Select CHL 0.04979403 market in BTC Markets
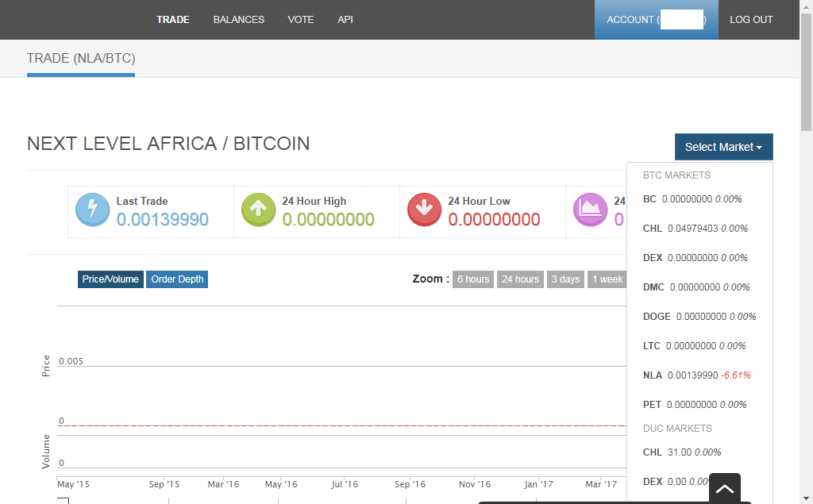This screenshot has height=504, width=813. [x=695, y=229]
